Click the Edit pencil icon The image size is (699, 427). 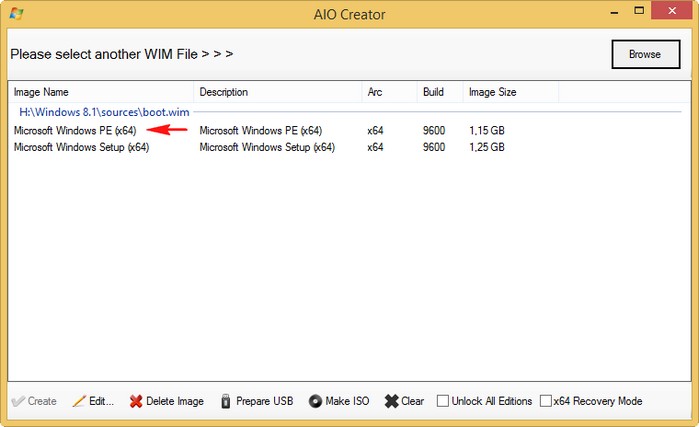point(79,401)
